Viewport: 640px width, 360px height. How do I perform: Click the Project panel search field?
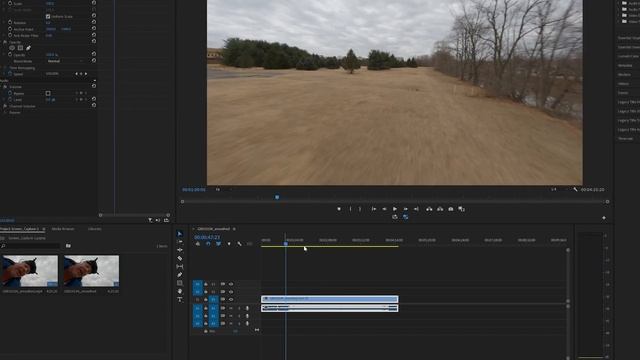click(31, 246)
